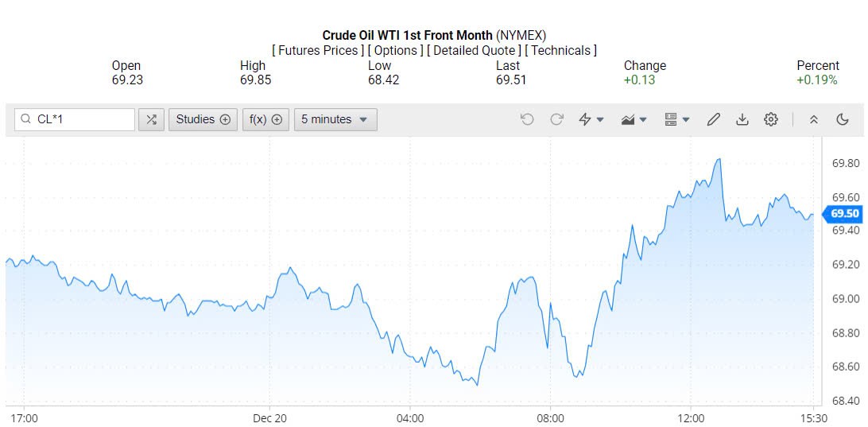Download the chart image

click(742, 119)
